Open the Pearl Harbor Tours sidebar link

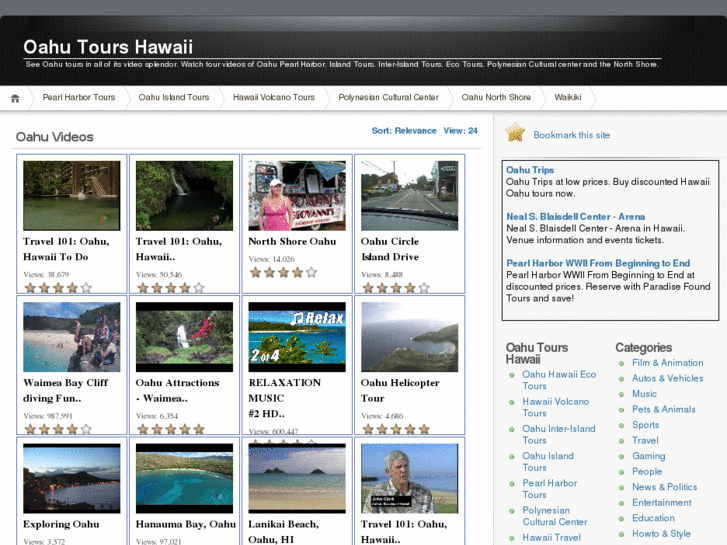pos(550,489)
